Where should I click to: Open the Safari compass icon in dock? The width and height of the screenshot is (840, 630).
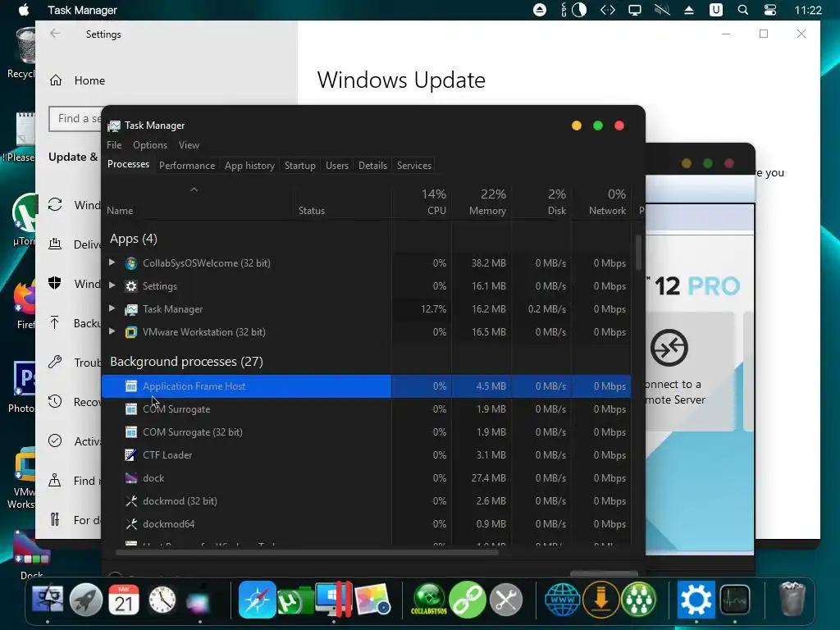click(257, 600)
